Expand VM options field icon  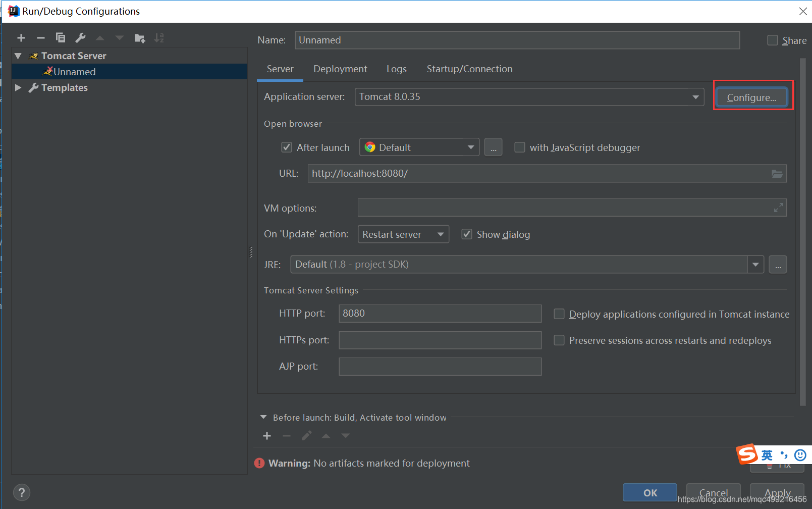click(x=779, y=208)
